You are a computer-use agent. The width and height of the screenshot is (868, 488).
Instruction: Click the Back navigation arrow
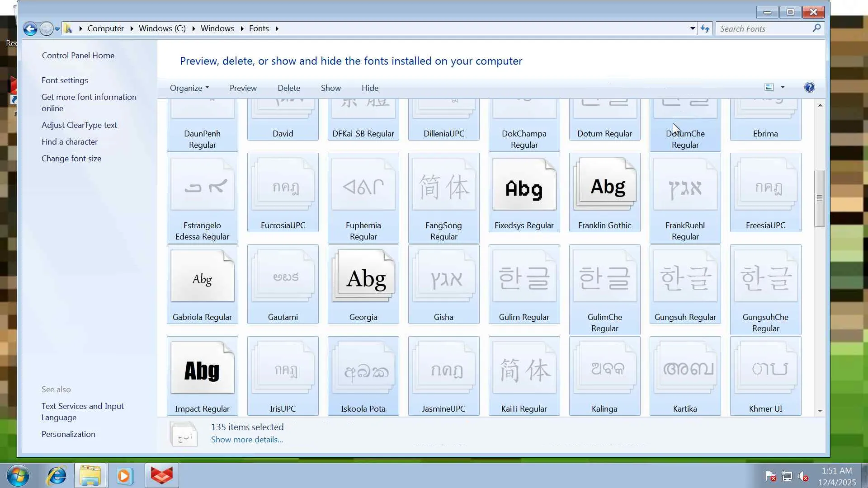[30, 29]
